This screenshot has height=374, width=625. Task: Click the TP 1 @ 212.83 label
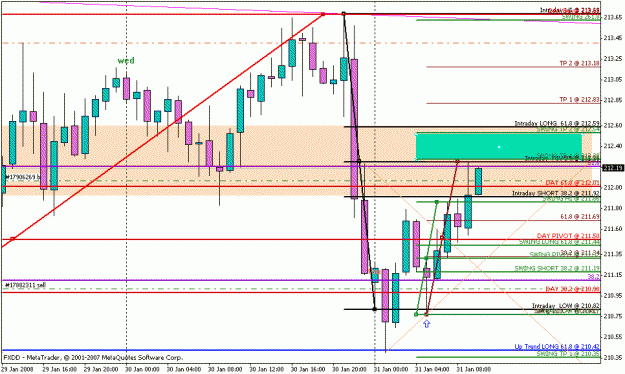pyautogui.click(x=579, y=100)
